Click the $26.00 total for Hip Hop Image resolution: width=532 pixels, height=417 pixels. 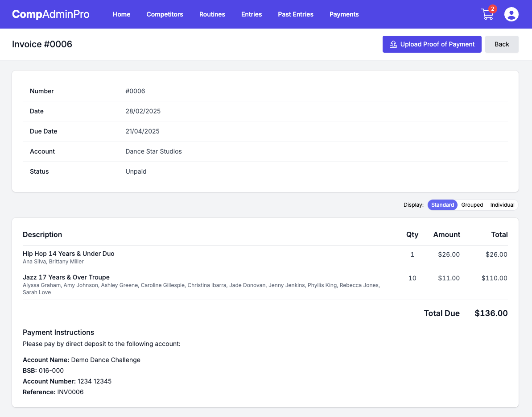click(496, 254)
